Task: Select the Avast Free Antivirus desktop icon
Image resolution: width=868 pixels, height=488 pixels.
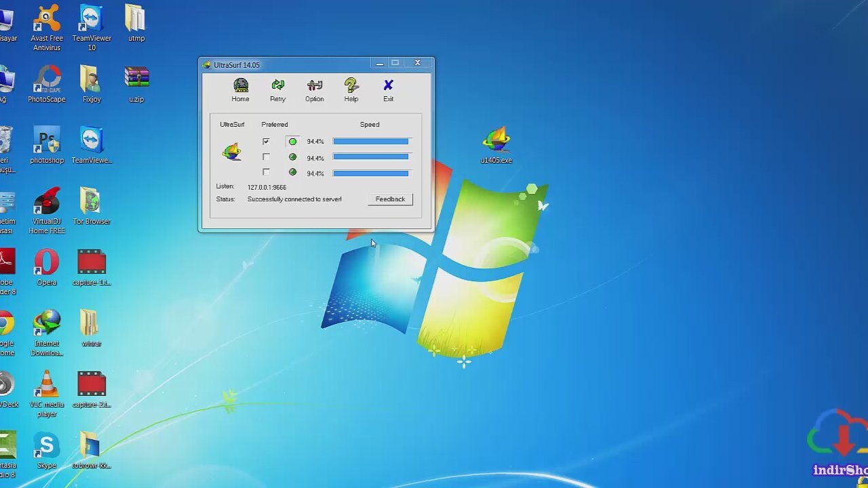Action: coord(46,28)
